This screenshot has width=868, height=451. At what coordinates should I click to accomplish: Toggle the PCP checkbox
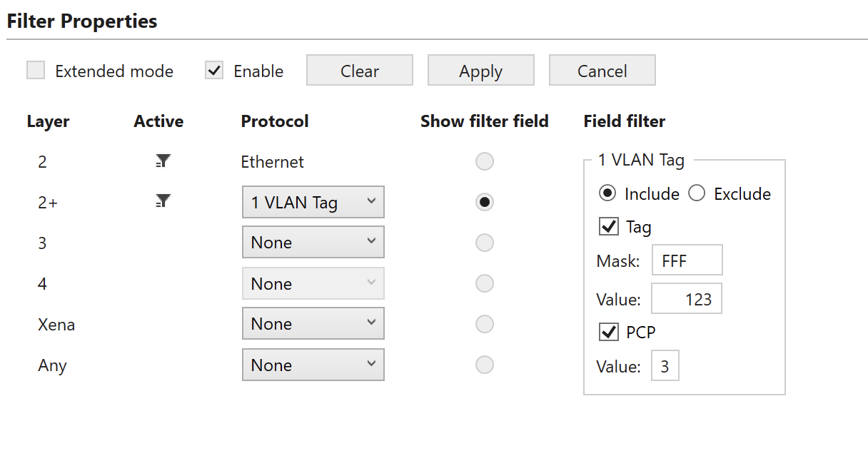pyautogui.click(x=609, y=332)
